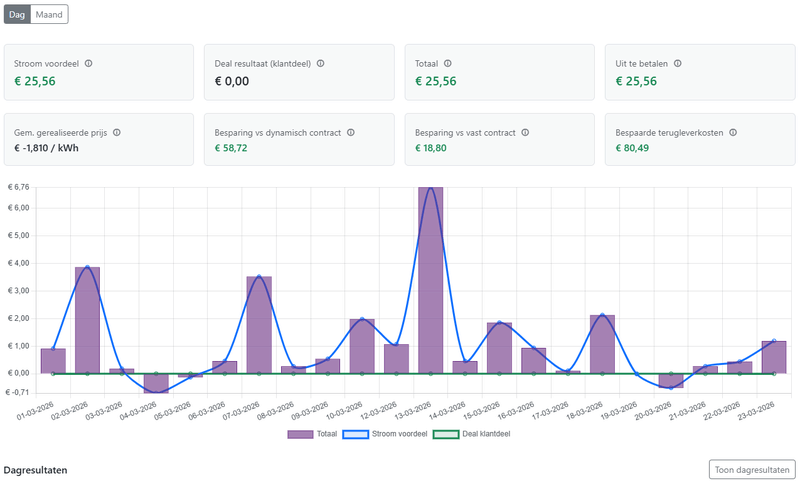The width and height of the screenshot is (800, 481).
Task: Click info icon next to Besparing vs vast contract
Action: (525, 132)
